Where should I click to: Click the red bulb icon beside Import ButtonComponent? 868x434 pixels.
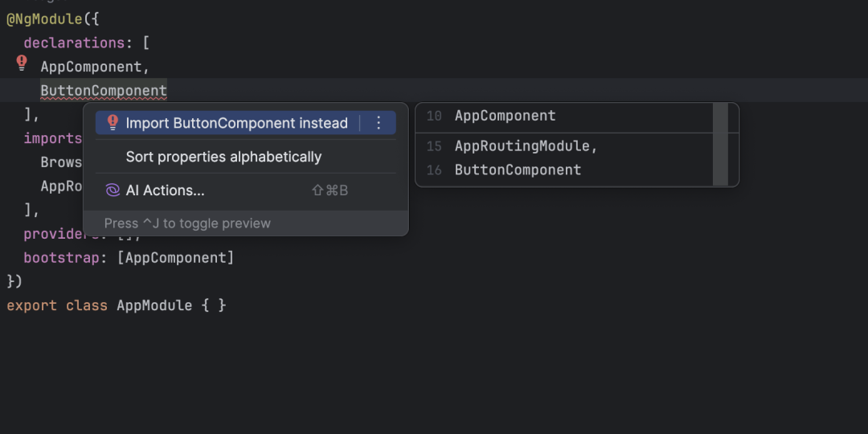(113, 123)
